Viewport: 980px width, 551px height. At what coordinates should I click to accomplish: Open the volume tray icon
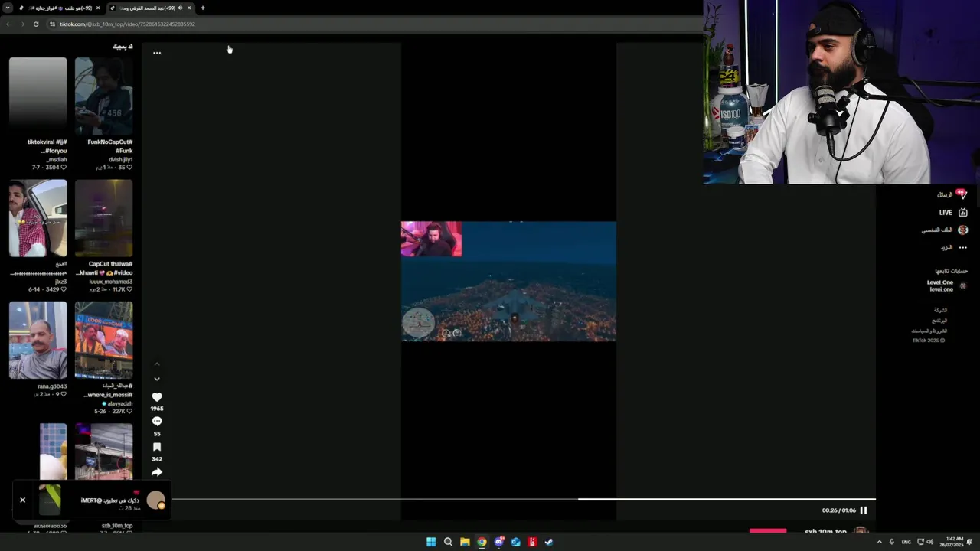[930, 542]
